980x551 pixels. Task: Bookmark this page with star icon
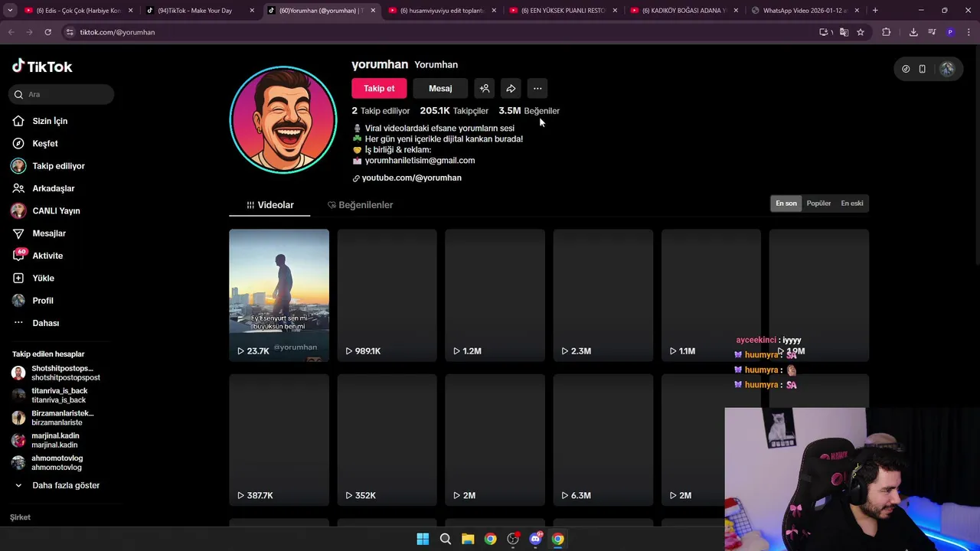(861, 32)
